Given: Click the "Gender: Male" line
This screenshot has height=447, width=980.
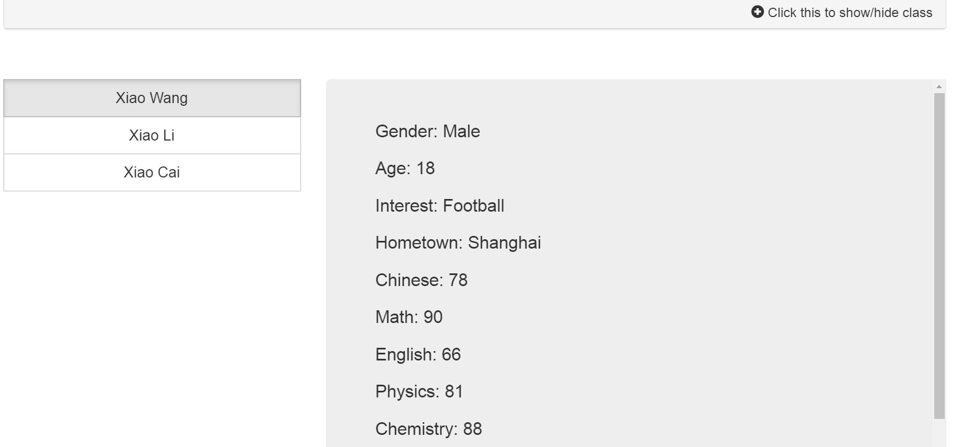Looking at the screenshot, I should [427, 131].
